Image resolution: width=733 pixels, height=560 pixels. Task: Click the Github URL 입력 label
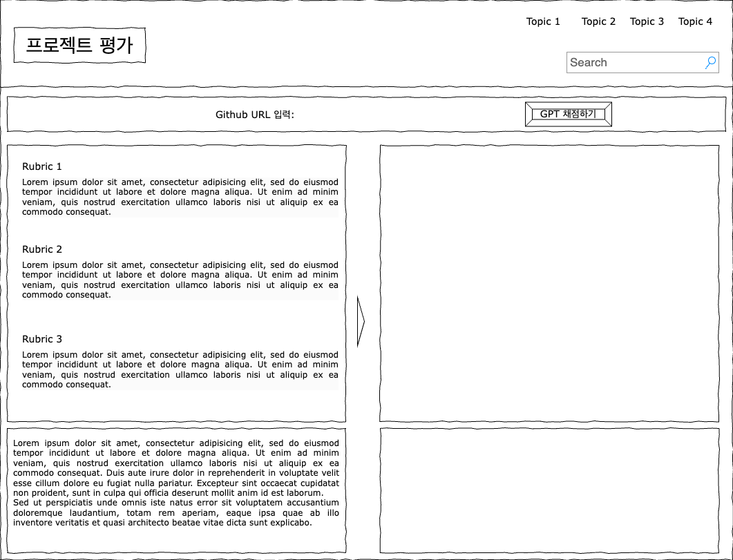(255, 115)
